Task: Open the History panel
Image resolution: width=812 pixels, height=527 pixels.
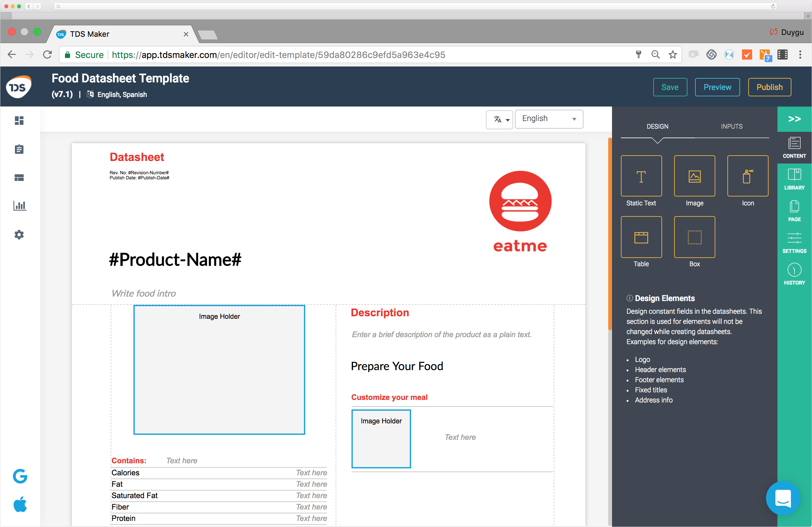Action: 794,274
